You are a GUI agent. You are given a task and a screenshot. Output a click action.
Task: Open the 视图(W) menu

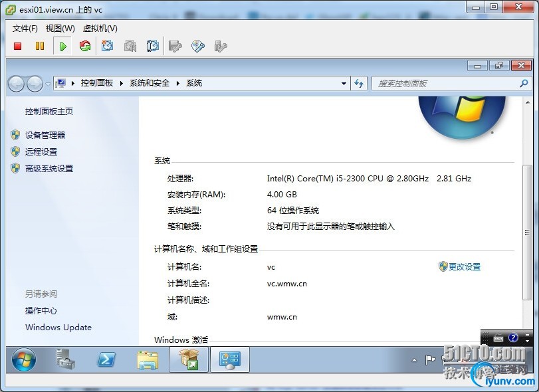click(60, 29)
